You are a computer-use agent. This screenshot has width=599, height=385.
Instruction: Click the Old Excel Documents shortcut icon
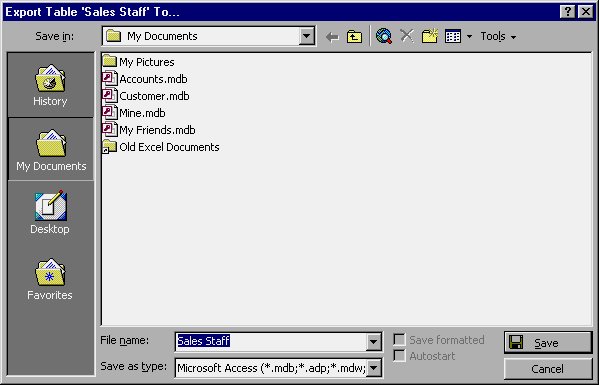click(x=110, y=147)
